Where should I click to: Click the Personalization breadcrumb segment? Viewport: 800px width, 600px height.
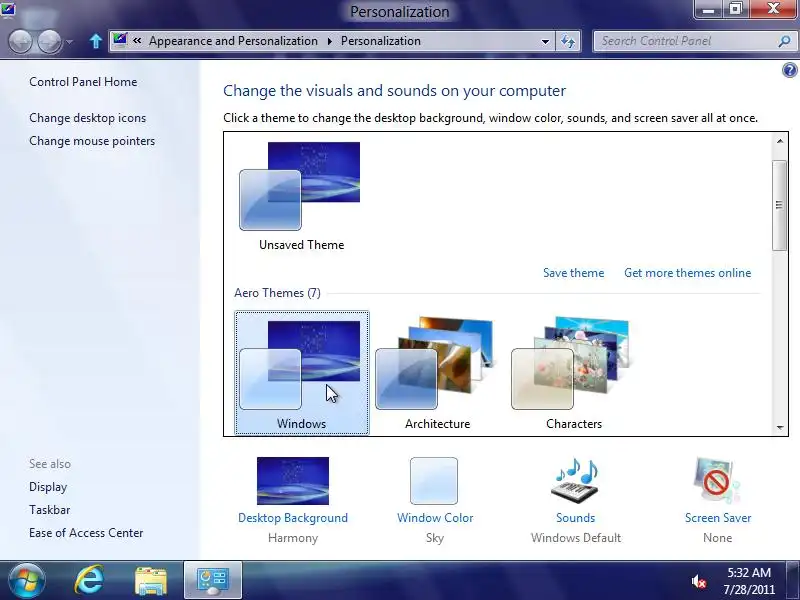[381, 41]
